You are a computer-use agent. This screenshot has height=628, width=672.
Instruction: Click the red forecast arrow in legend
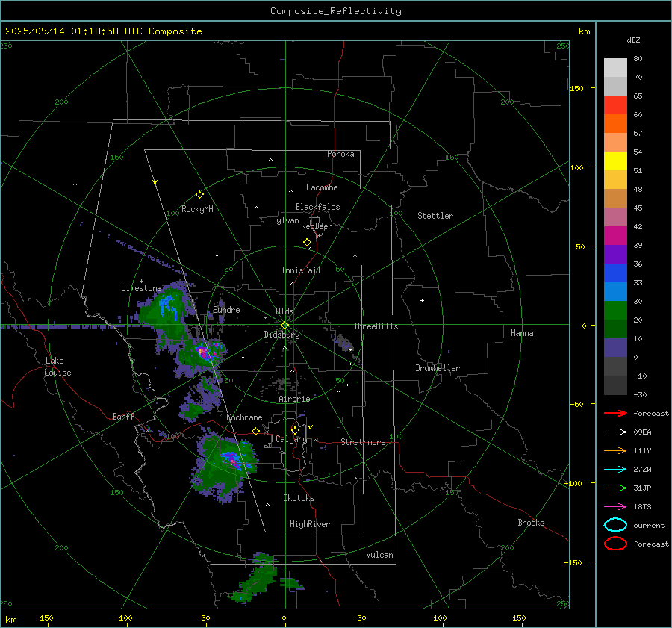(615, 413)
